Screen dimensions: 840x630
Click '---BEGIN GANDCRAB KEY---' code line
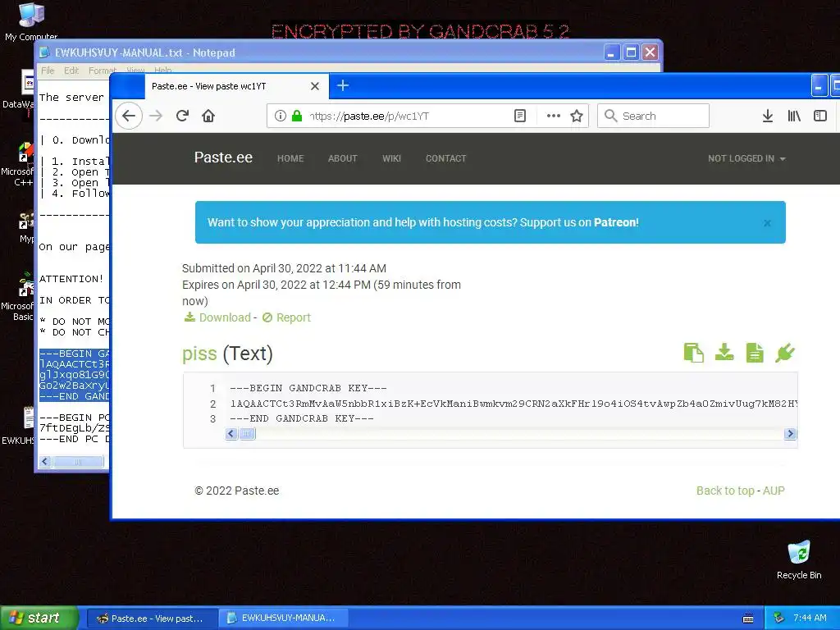[x=308, y=388]
